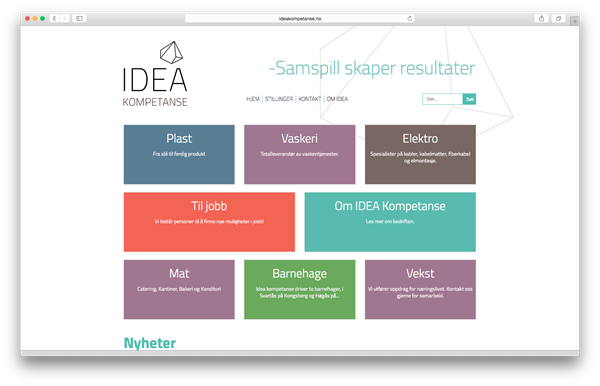Screen dimensions: 600x386
Task: Minimize the window with yellow button
Action: click(x=35, y=18)
